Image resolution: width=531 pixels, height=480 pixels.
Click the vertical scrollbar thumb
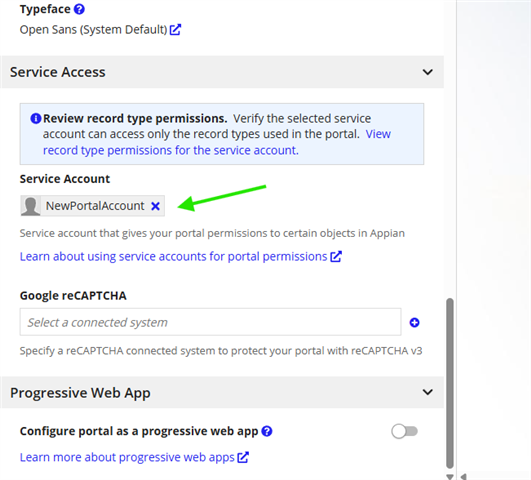[450, 383]
